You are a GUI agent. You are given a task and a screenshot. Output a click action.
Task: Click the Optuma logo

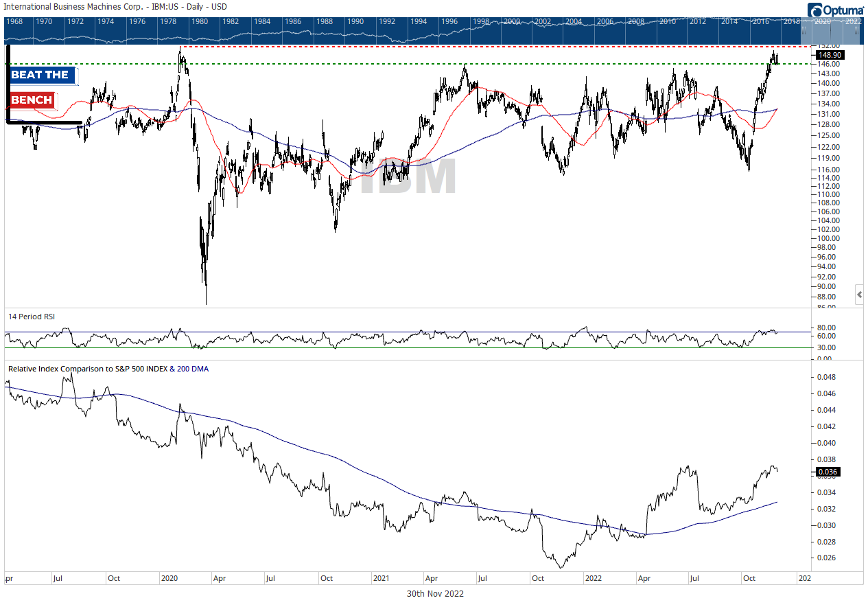pos(835,10)
